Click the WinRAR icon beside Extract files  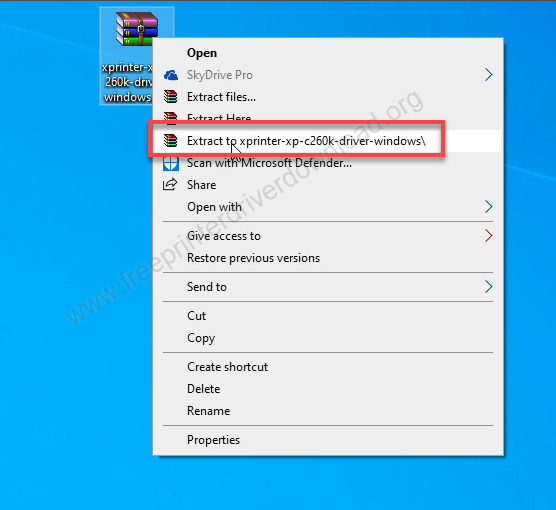[171, 97]
